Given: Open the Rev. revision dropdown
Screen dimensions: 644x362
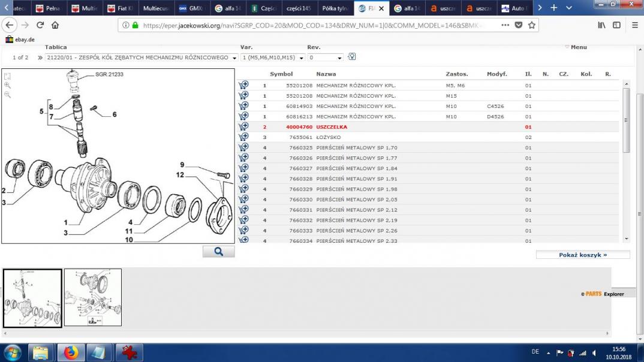Looking at the screenshot, I should 326,58.
